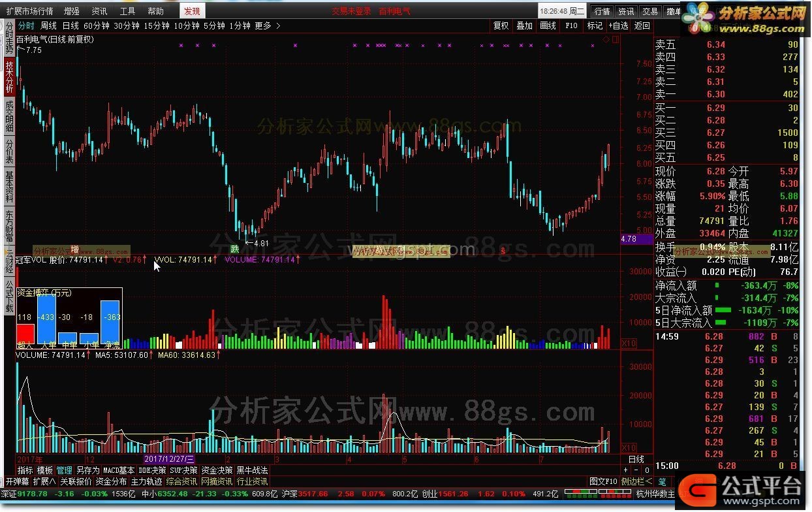
Task: Open the 资金分布 tab
Action: (x=111, y=481)
